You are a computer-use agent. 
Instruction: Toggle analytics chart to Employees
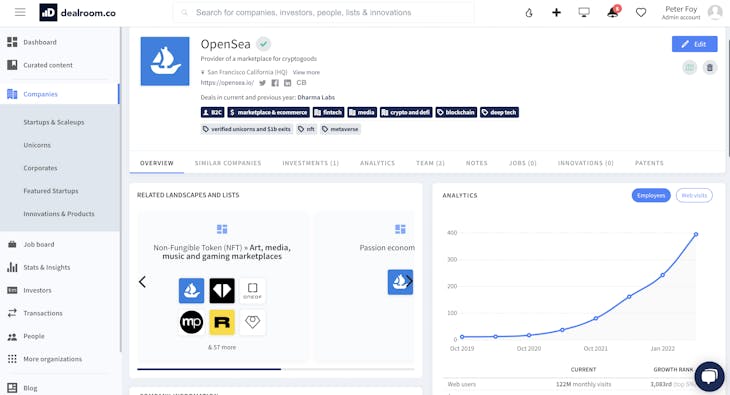pyautogui.click(x=651, y=196)
